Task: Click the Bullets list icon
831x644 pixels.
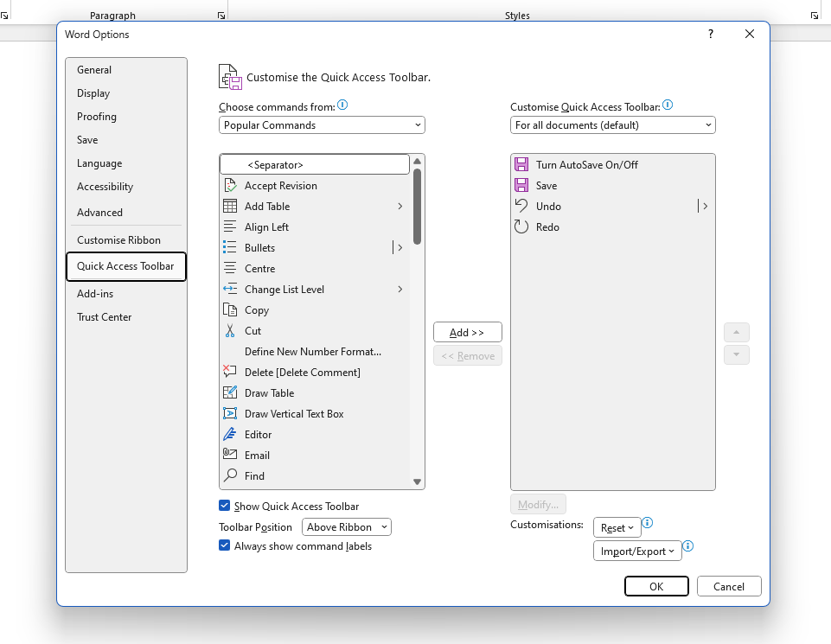Action: point(230,247)
